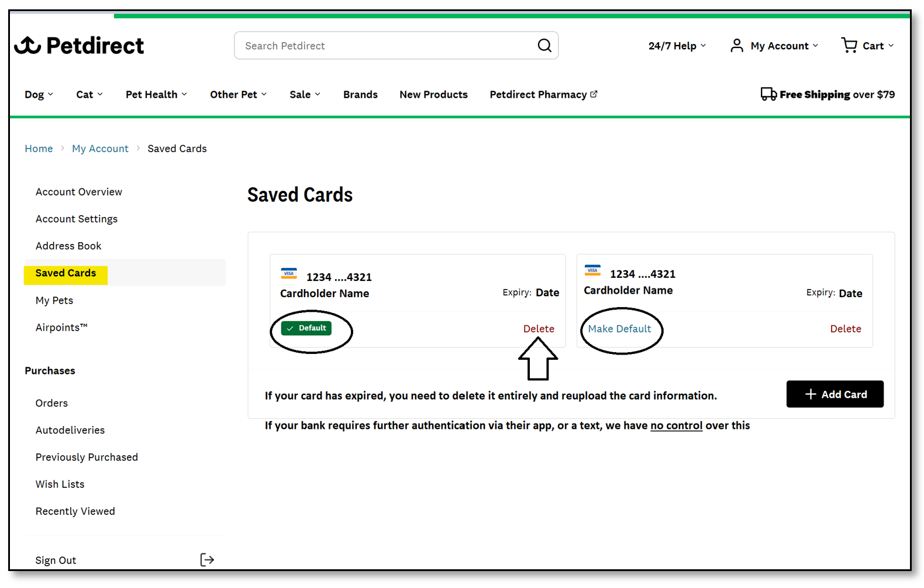
Task: Expand the Dog category dropdown
Action: pyautogui.click(x=39, y=95)
